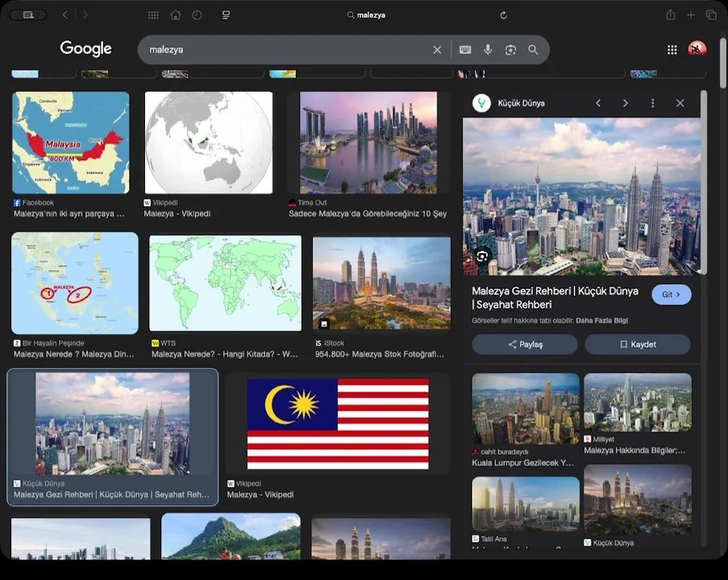Open the share icon in toolbar
The height and width of the screenshot is (580, 728).
click(x=671, y=14)
